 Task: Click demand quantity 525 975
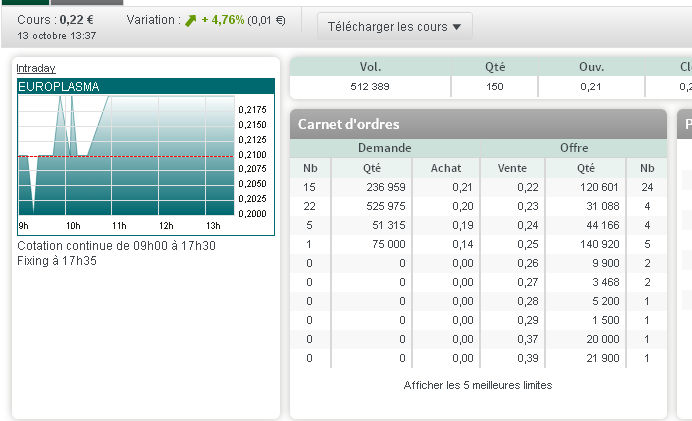[x=386, y=206]
